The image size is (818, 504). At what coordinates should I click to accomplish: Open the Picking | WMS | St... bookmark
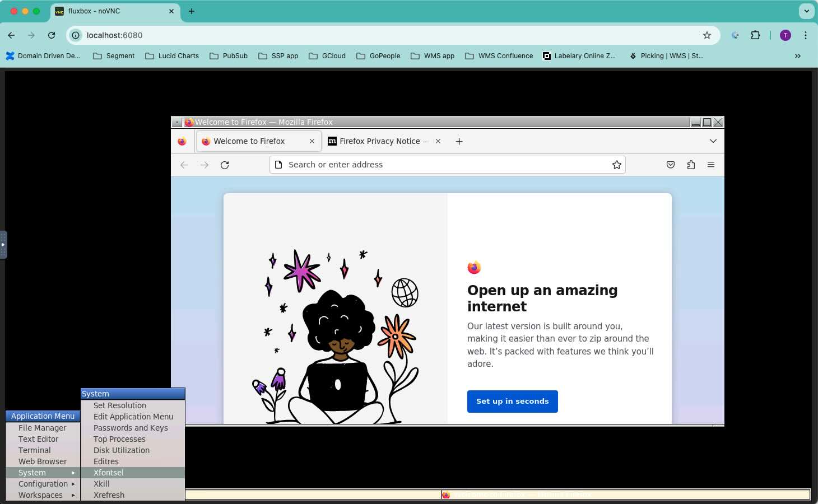(x=666, y=56)
